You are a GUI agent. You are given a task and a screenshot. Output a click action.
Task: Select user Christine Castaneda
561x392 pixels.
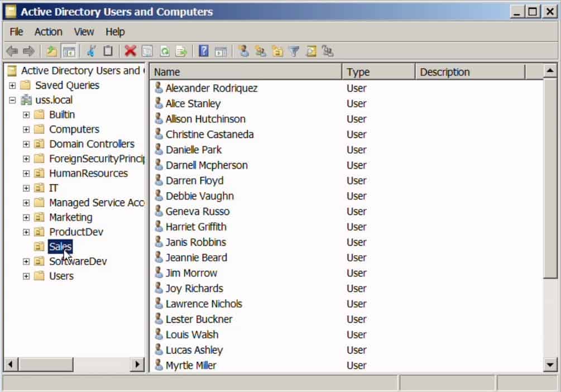(x=209, y=134)
